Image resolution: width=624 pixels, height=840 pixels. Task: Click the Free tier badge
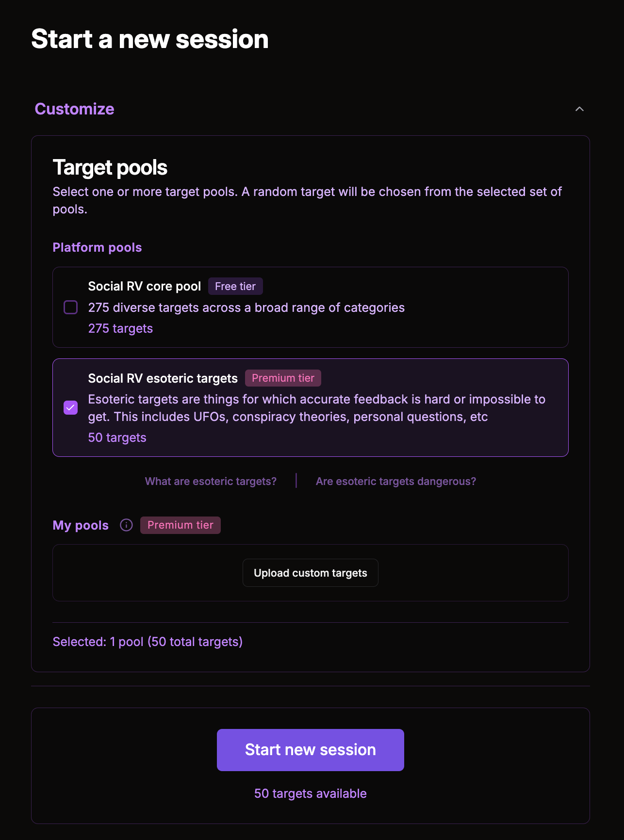(x=235, y=286)
